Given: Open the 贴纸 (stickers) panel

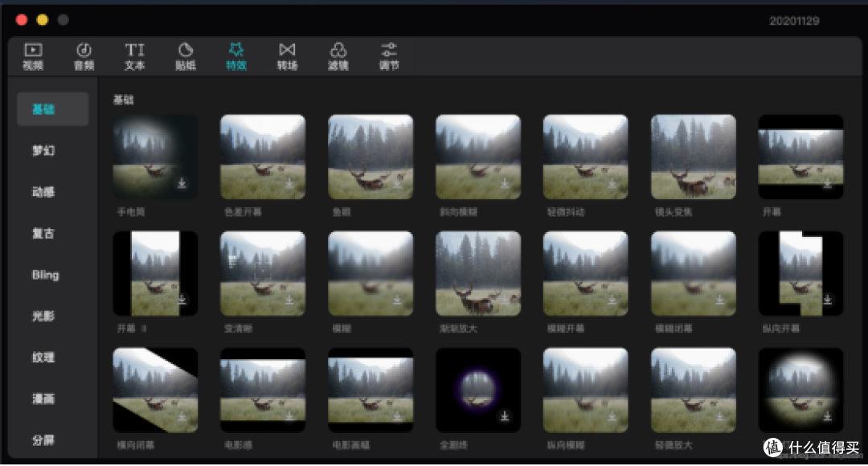Looking at the screenshot, I should [186, 56].
